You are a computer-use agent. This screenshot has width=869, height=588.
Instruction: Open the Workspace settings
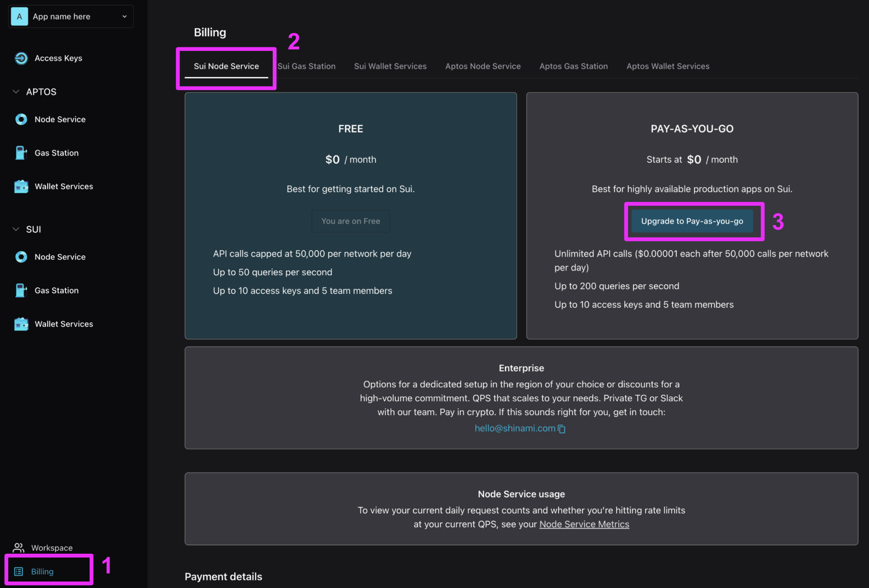pos(52,547)
